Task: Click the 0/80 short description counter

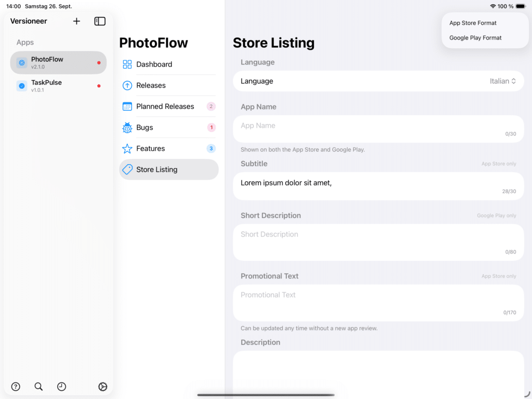Action: click(510, 252)
